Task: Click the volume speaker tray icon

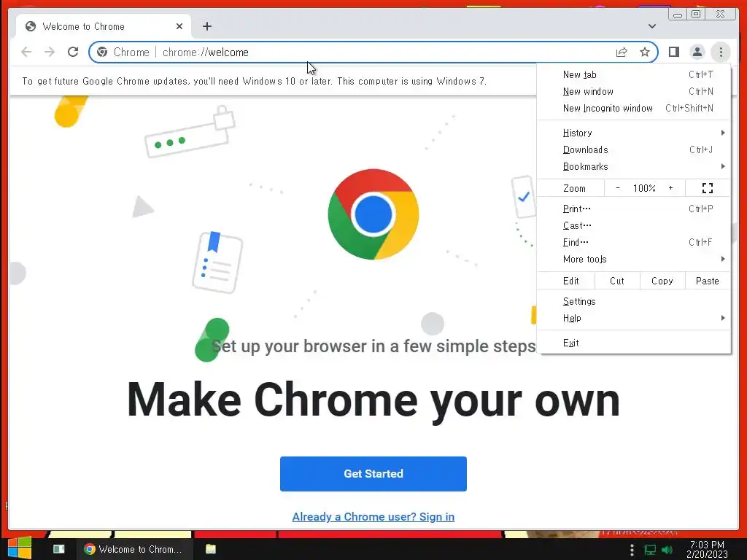Action: pos(667,550)
